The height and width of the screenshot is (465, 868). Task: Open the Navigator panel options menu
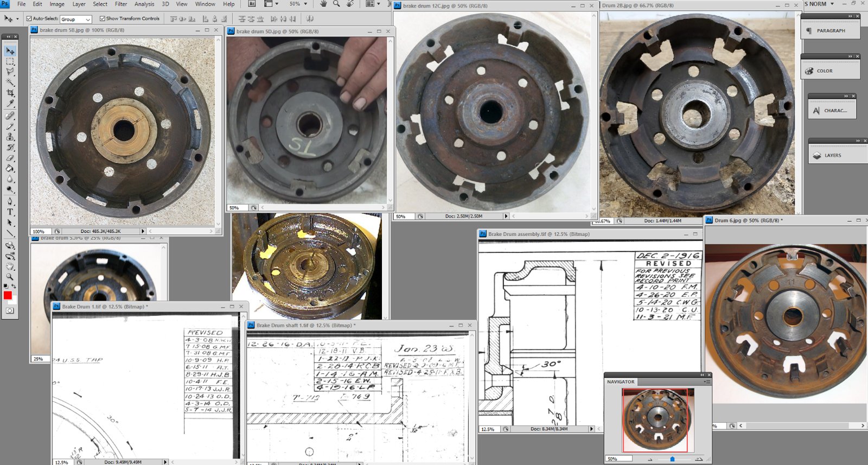click(x=707, y=382)
